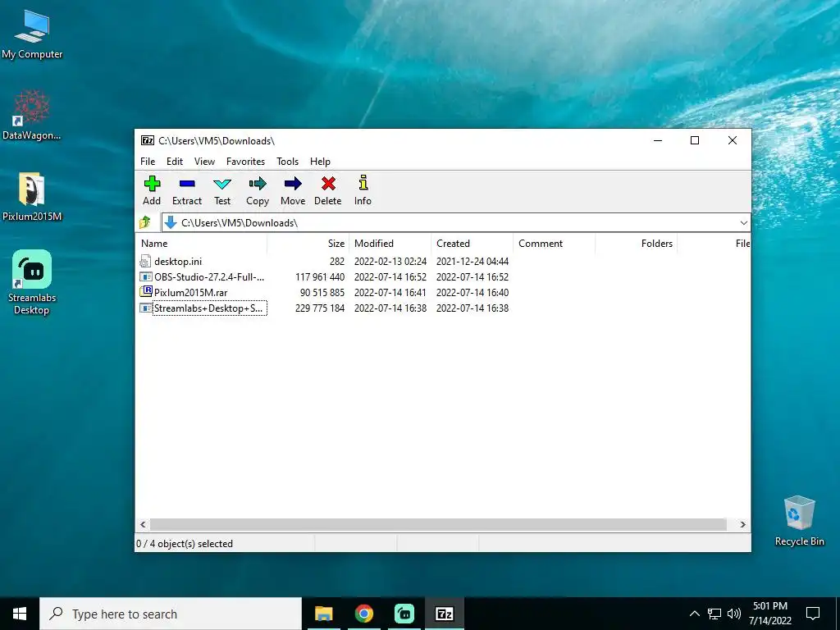Click the scroll left arrow
The width and height of the screenshot is (840, 630).
[143, 524]
